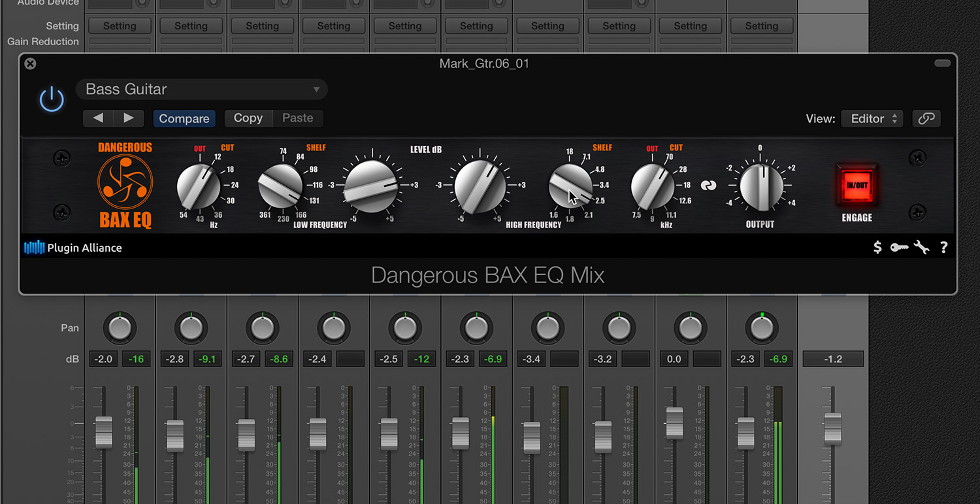Click the -1.2 dB volume field
The image size is (980, 504).
(833, 358)
